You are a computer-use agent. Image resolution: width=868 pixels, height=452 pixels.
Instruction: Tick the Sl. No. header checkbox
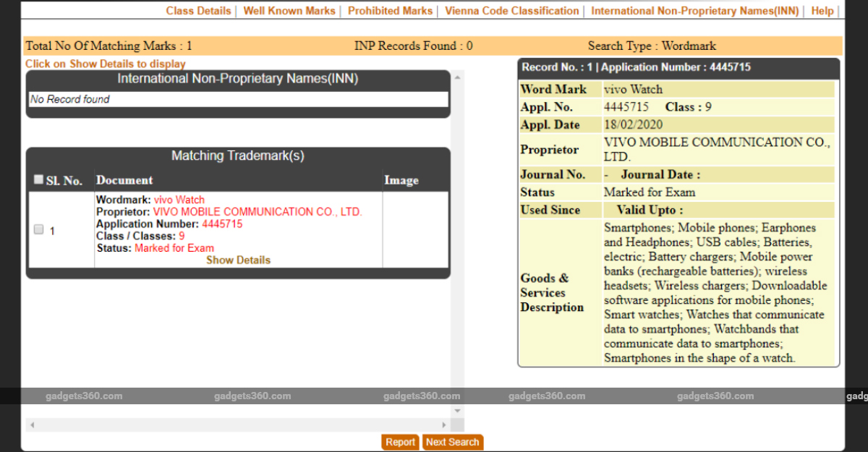tap(38, 179)
